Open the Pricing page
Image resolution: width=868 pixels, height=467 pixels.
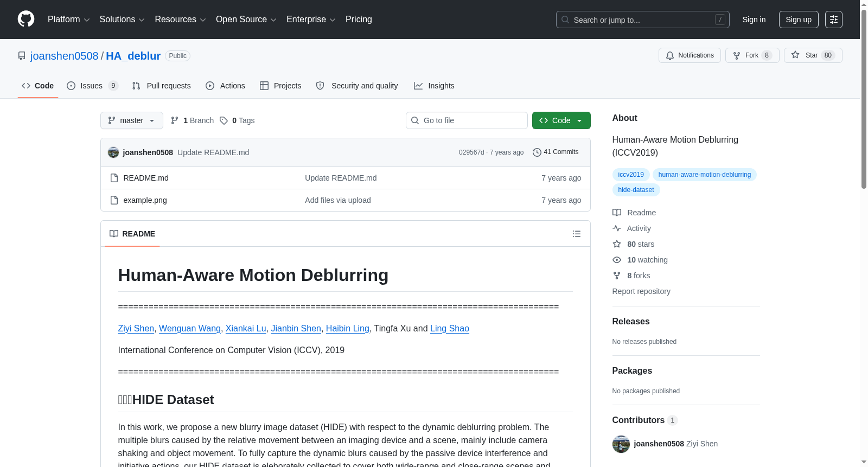click(359, 20)
